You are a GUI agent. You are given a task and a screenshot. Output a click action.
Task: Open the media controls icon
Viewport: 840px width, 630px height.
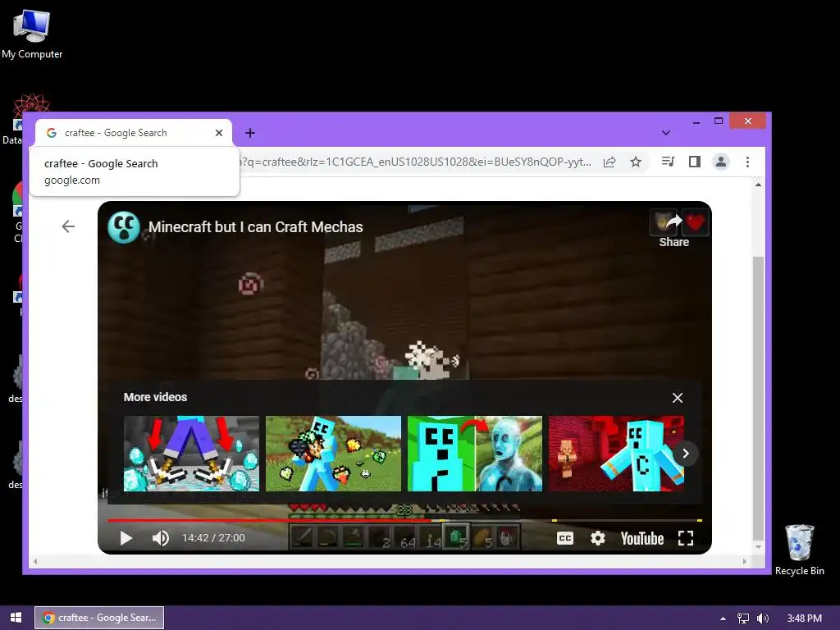coord(668,162)
